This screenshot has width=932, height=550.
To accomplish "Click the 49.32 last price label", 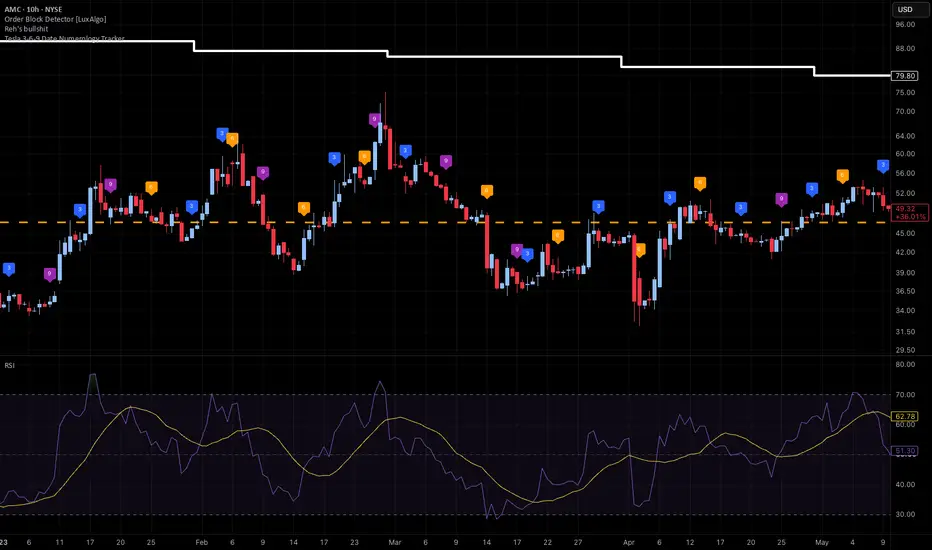I will 910,212.
